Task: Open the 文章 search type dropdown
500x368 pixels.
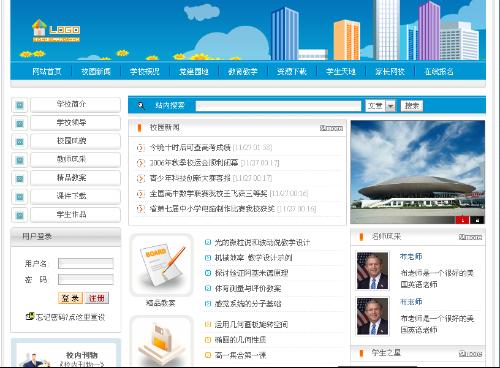Action: [380, 106]
